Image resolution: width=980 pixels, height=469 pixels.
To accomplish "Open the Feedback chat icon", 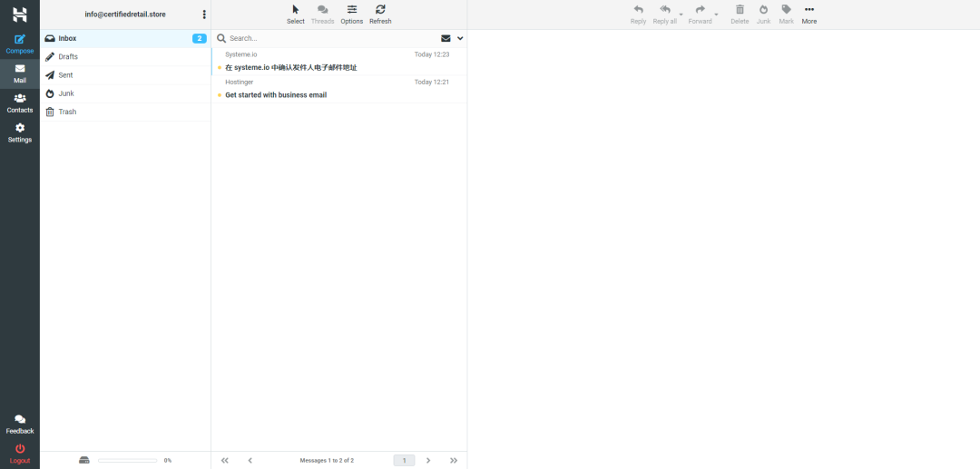I will click(20, 424).
